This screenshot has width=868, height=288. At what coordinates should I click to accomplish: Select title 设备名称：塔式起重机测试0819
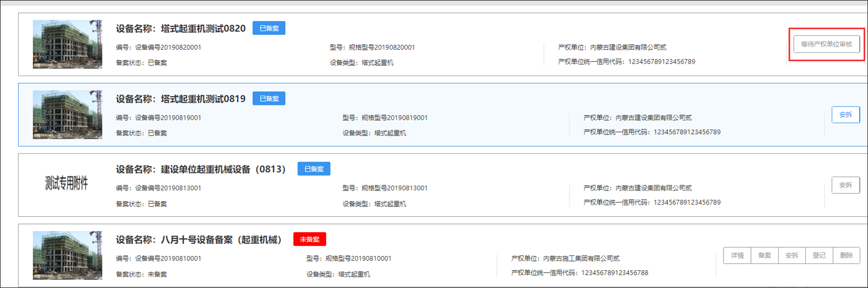(180, 99)
